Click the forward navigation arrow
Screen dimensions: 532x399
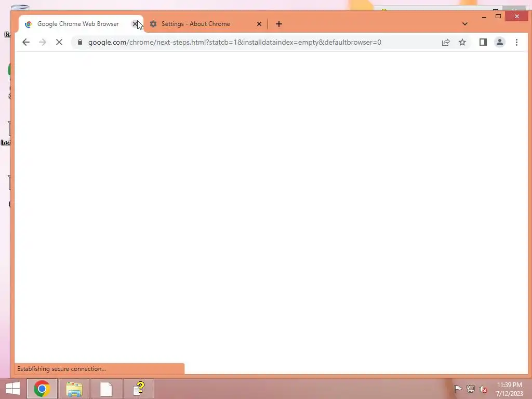(43, 42)
